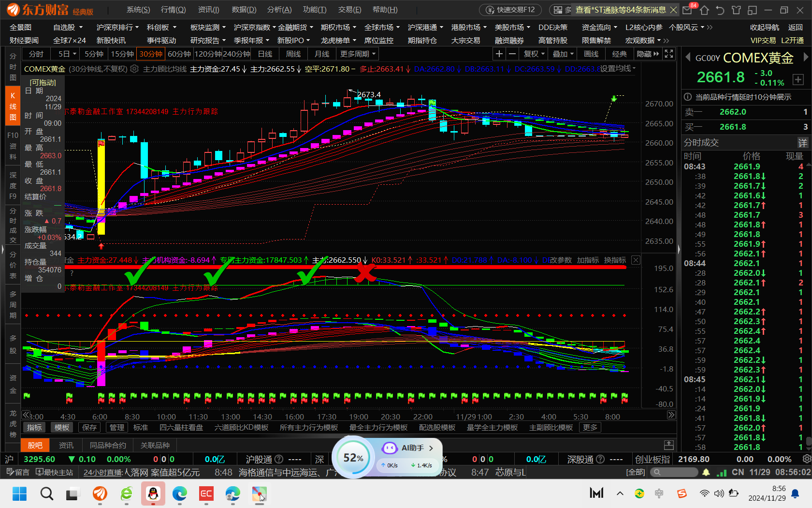Open Windows search in taskbar
This screenshot has width=812, height=508.
47,493
